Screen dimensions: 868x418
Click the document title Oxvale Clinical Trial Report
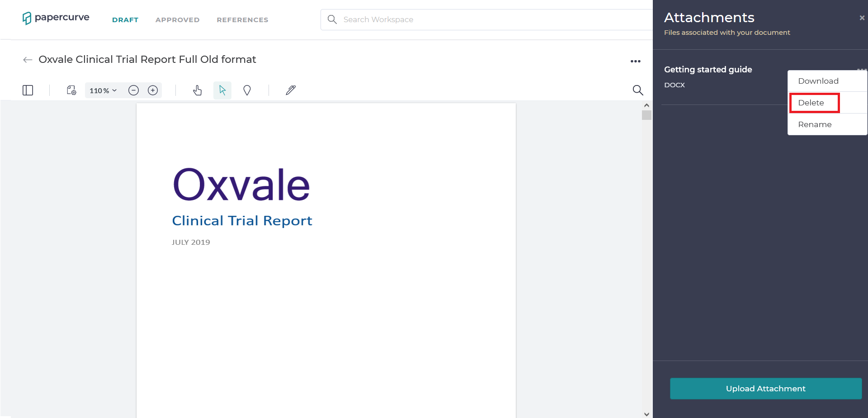(x=147, y=59)
